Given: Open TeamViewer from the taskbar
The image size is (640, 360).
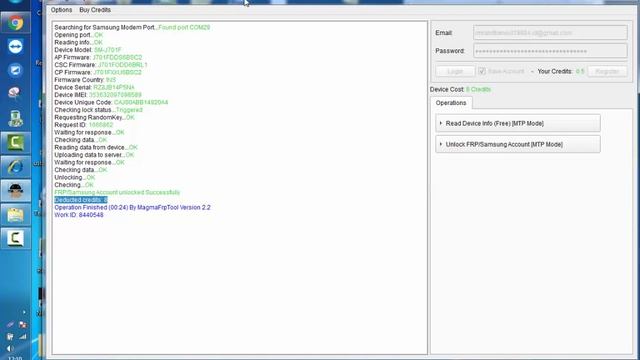Looking at the screenshot, I should point(16,47).
